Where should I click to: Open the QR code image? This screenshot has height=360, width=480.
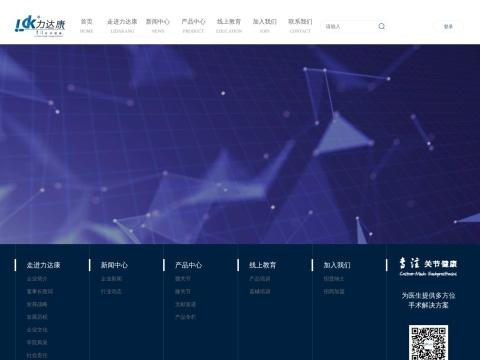coord(428,343)
